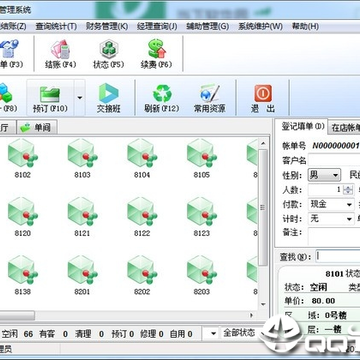The image size is (360, 360).
Task: Click the 修理 0 status count
Action: 152,334
